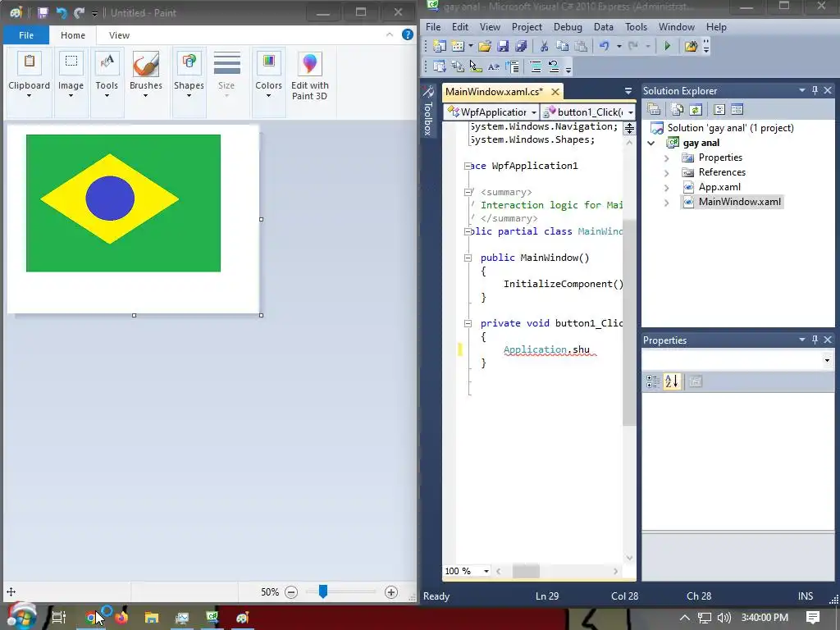Pin Solution Explorer panel
Image resolution: width=840 pixels, height=630 pixels.
pyautogui.click(x=815, y=90)
